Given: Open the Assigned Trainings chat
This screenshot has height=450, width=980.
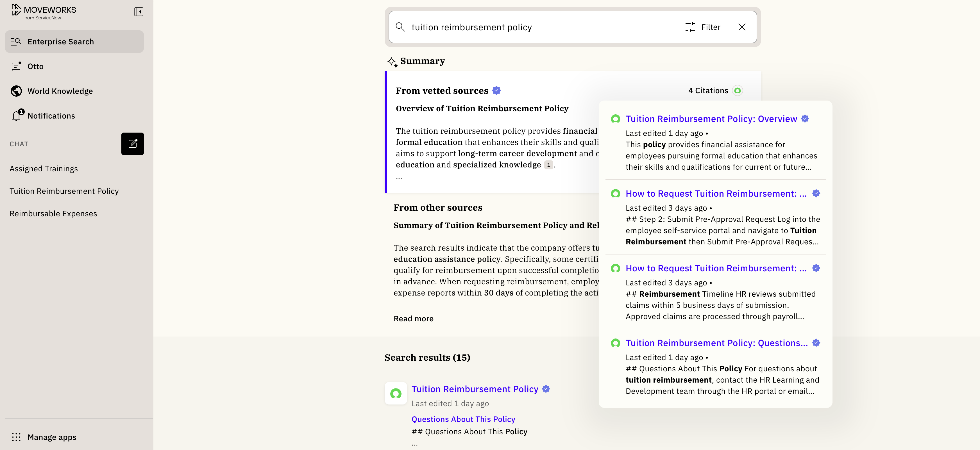Looking at the screenshot, I should pyautogui.click(x=44, y=169).
